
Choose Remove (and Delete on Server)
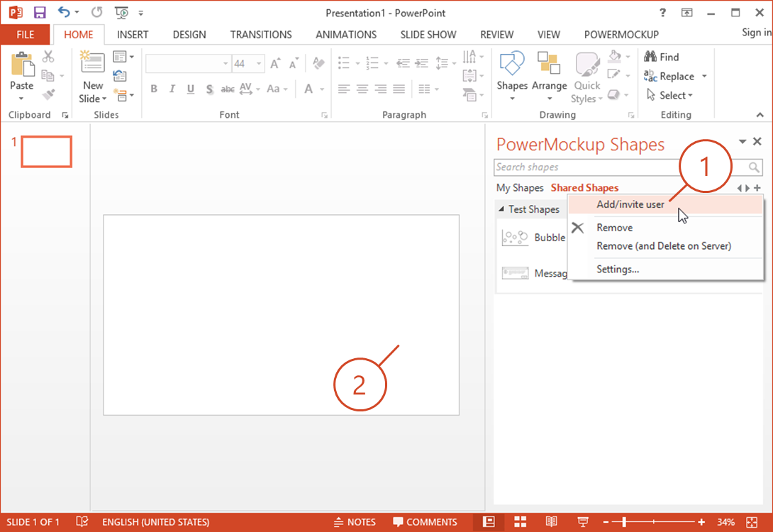pos(664,246)
